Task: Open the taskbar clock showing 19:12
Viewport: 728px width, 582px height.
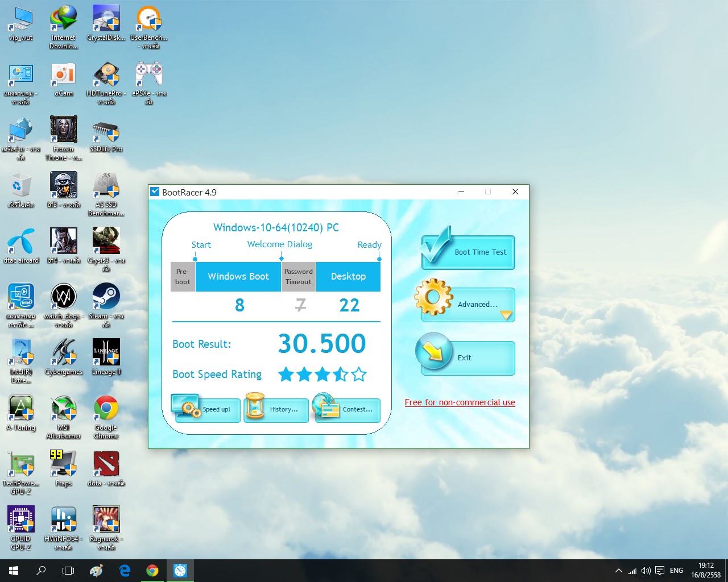Action: point(706,571)
